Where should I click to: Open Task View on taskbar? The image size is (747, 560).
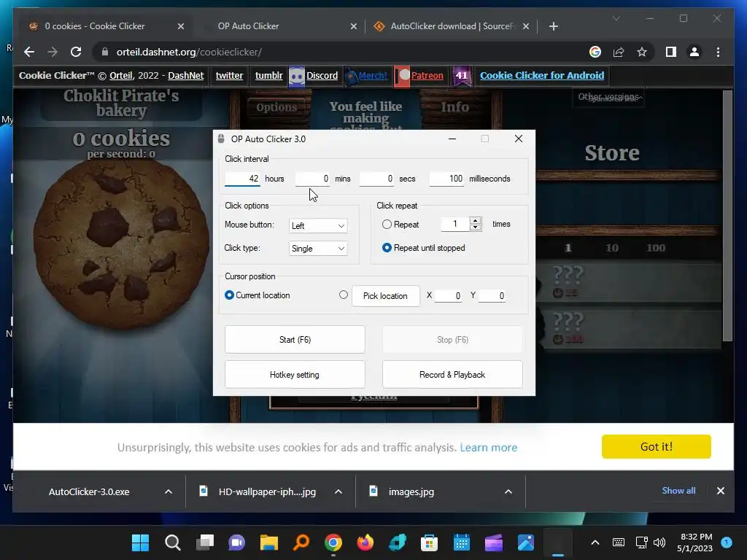click(x=205, y=542)
